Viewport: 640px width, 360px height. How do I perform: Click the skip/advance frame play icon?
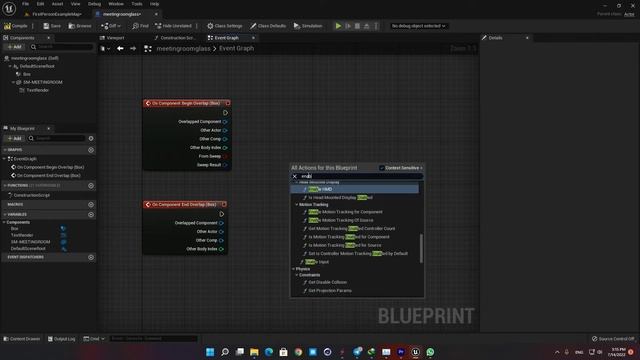tap(348, 26)
